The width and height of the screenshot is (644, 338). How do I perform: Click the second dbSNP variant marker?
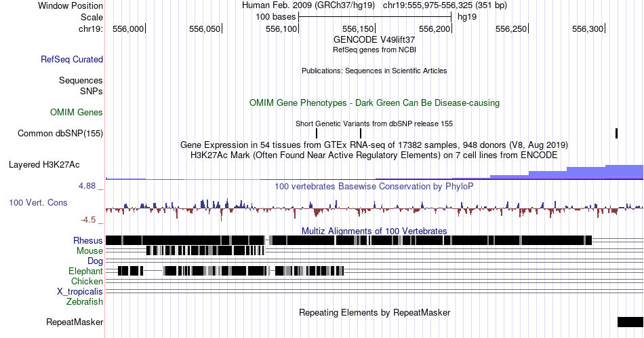coord(361,133)
